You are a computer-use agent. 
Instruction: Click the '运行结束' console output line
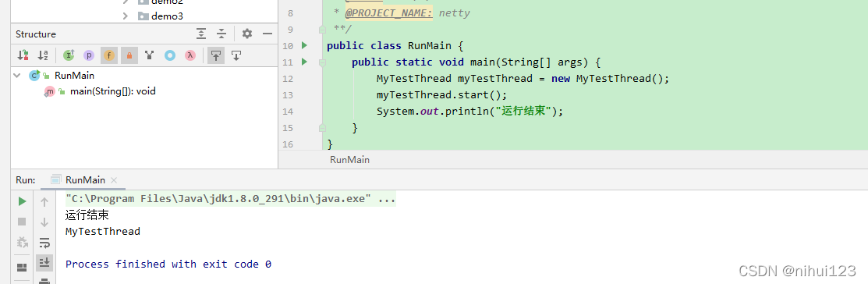87,215
